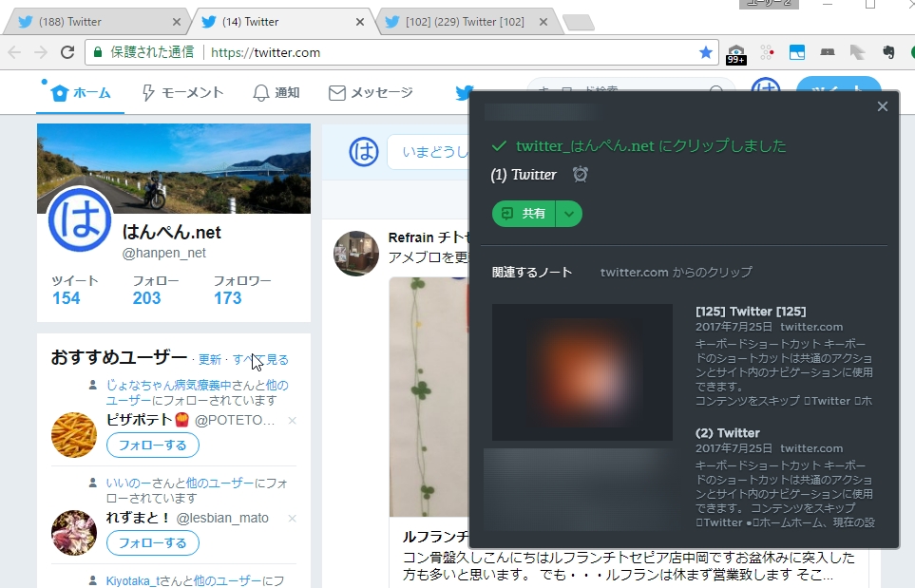Open れずまと！ avatar thumbnail
915x588 pixels.
coord(74,533)
